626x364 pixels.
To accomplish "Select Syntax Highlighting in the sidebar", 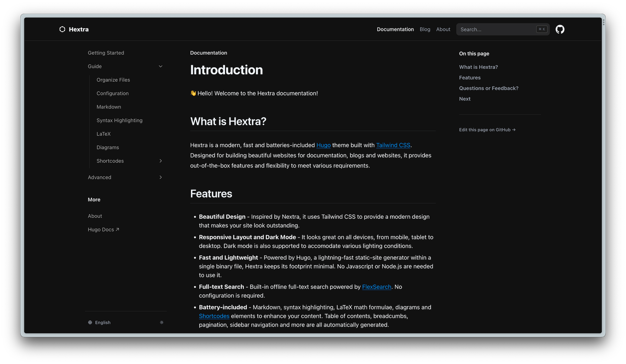I will (119, 120).
